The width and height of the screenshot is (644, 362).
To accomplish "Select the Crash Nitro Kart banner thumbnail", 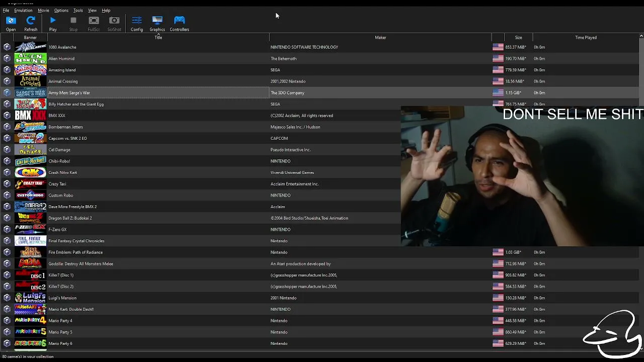I will tap(31, 172).
